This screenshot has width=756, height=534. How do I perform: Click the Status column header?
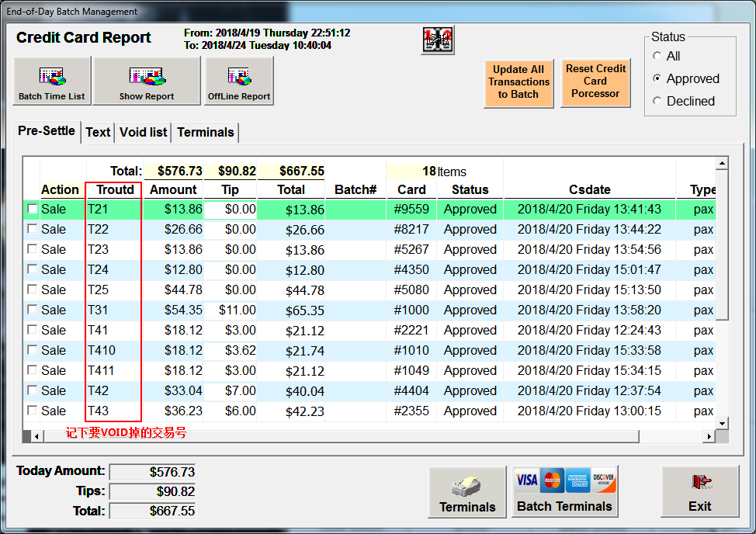coord(470,189)
